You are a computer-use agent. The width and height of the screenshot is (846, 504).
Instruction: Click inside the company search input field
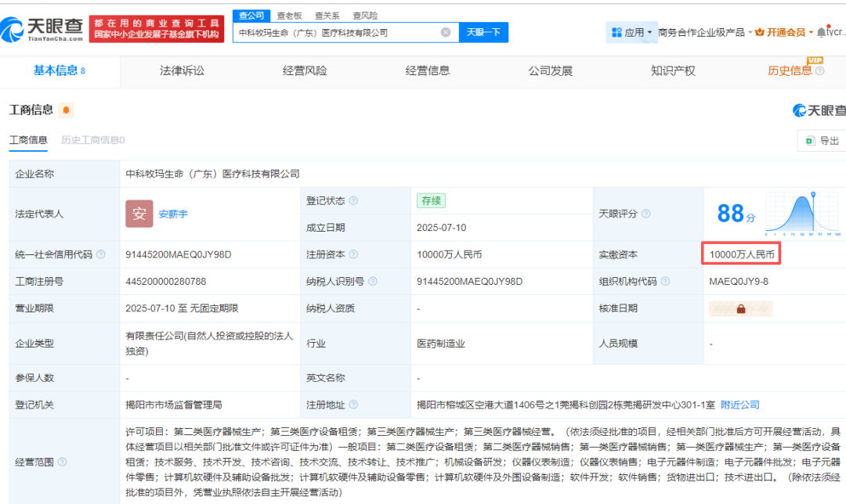click(x=337, y=32)
